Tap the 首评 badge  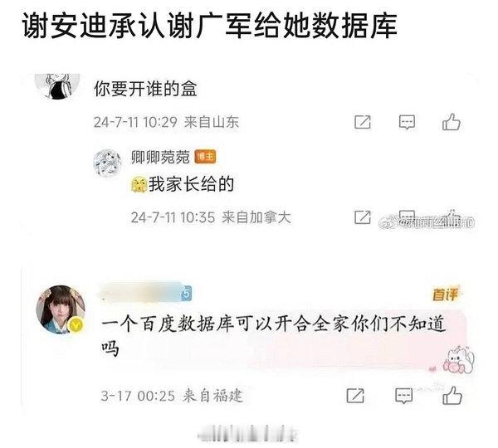point(445,295)
